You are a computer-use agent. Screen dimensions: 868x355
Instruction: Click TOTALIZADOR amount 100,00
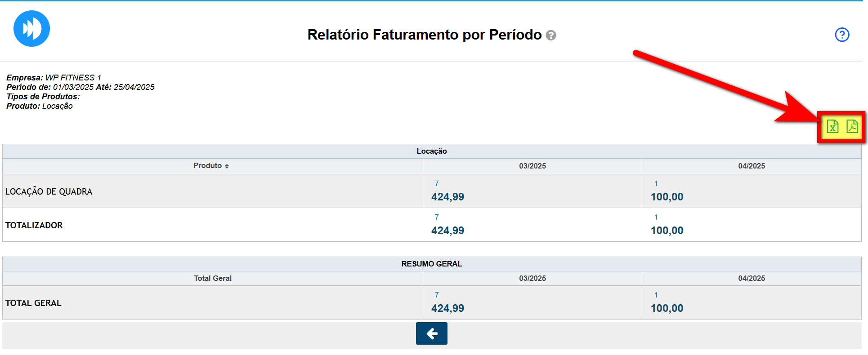[x=667, y=231]
